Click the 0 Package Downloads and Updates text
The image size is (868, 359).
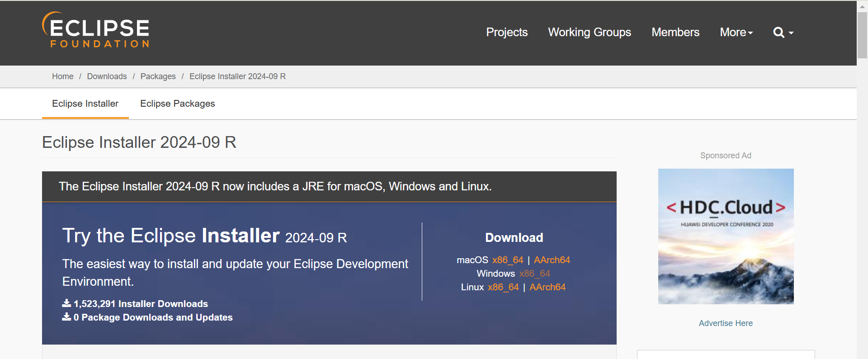153,317
